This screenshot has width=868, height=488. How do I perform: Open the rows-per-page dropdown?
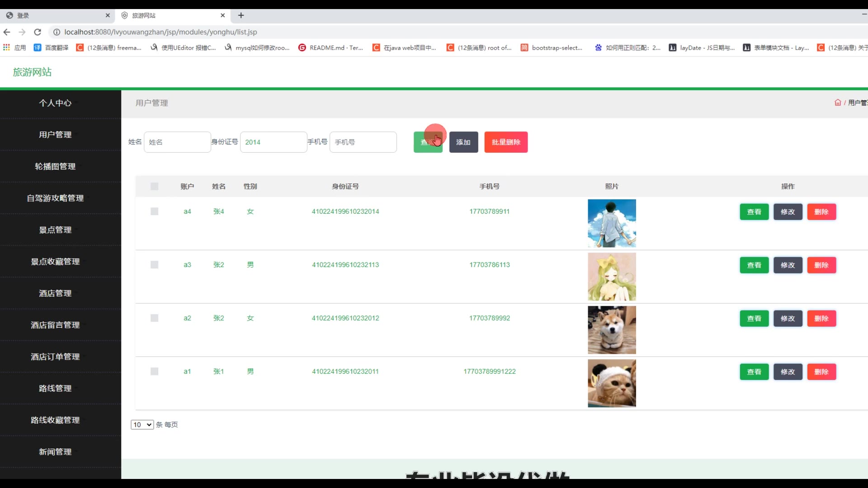point(142,425)
